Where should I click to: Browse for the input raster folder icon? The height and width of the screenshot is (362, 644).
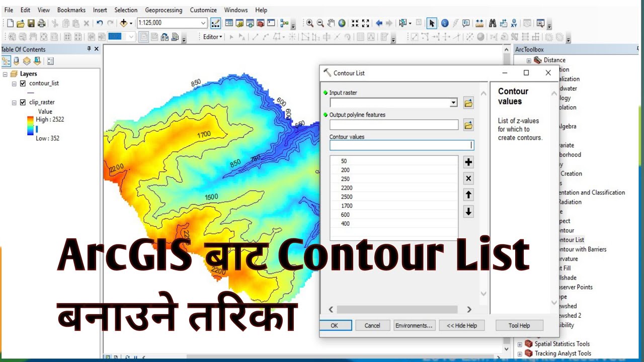pyautogui.click(x=468, y=103)
